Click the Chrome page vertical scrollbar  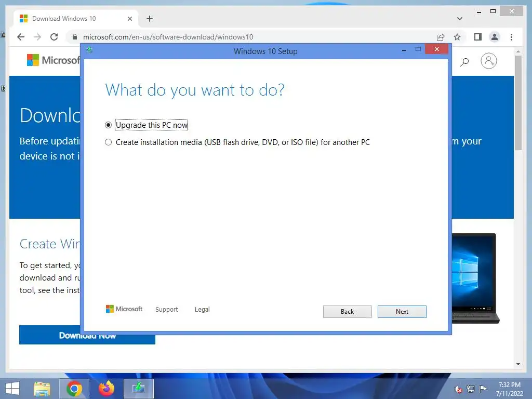[518, 102]
